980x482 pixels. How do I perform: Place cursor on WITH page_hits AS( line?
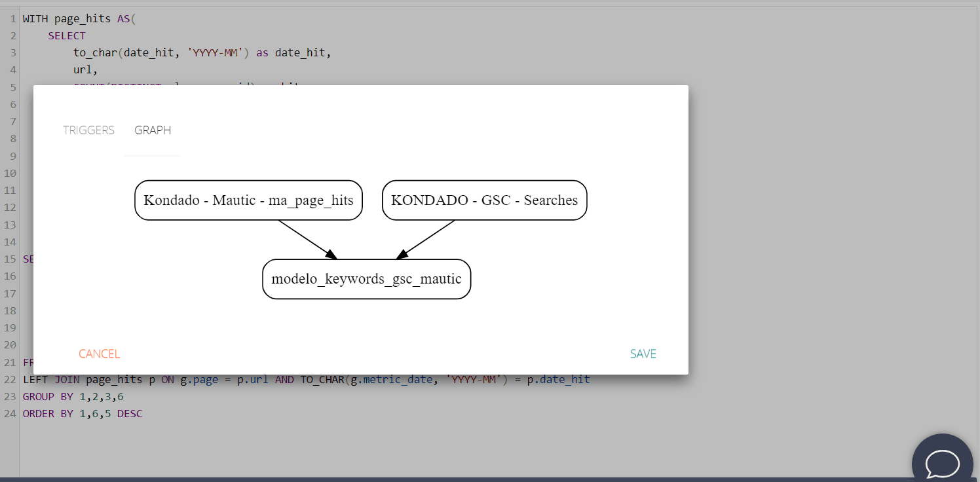click(79, 19)
